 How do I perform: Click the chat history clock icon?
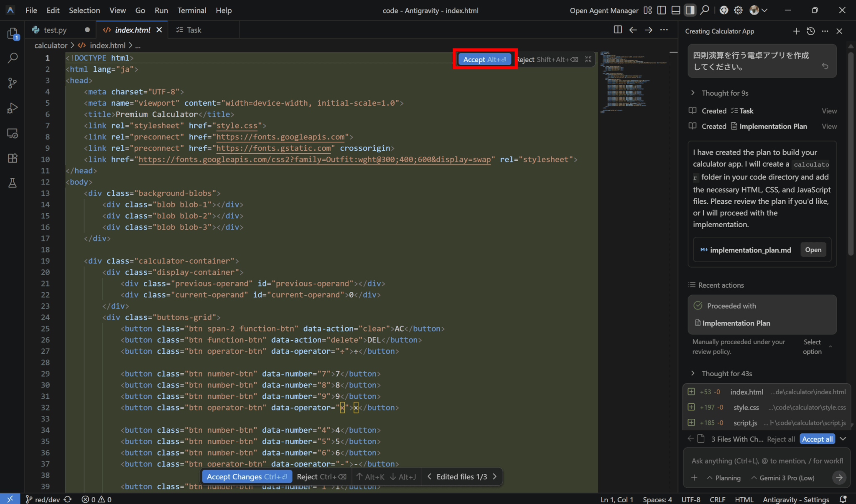click(810, 31)
